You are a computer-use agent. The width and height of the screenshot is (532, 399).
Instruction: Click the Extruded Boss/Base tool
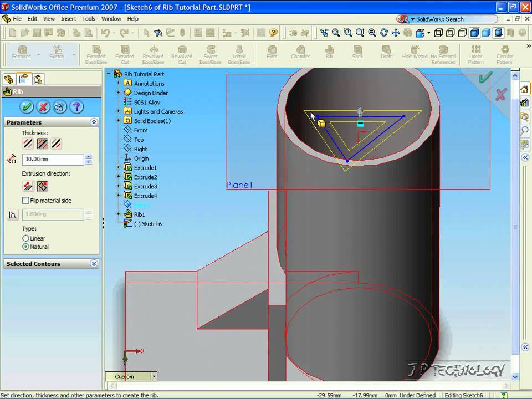click(x=96, y=55)
